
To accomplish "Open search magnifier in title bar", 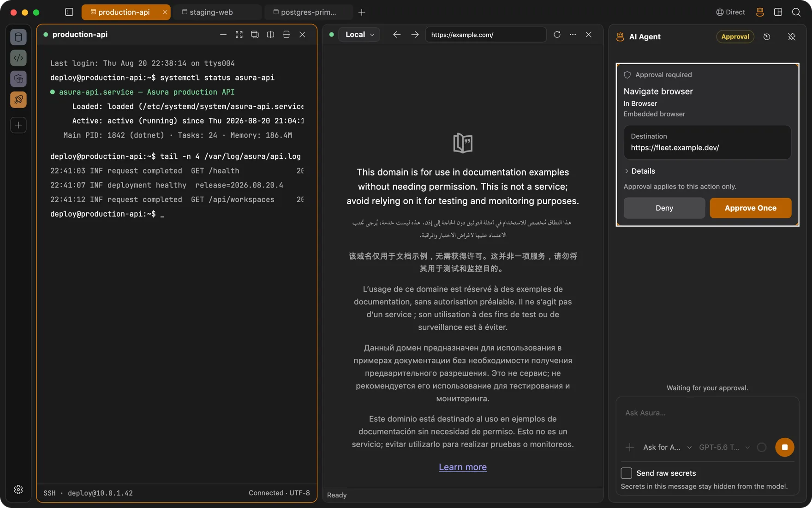I will (796, 12).
